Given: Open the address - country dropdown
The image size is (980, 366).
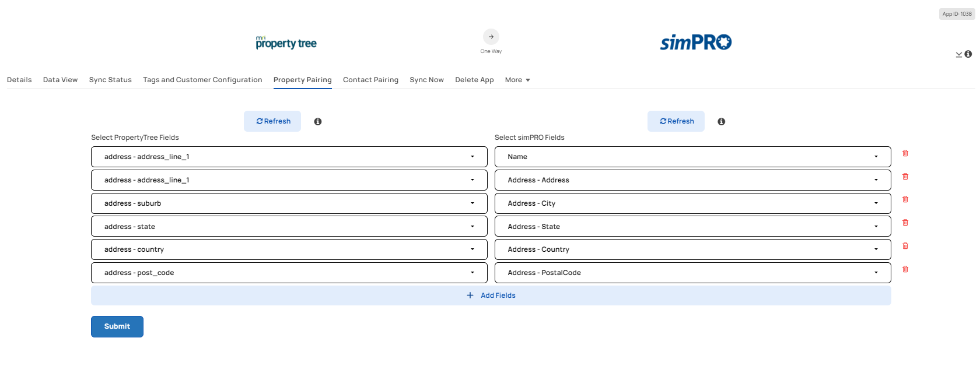Looking at the screenshot, I should point(289,249).
